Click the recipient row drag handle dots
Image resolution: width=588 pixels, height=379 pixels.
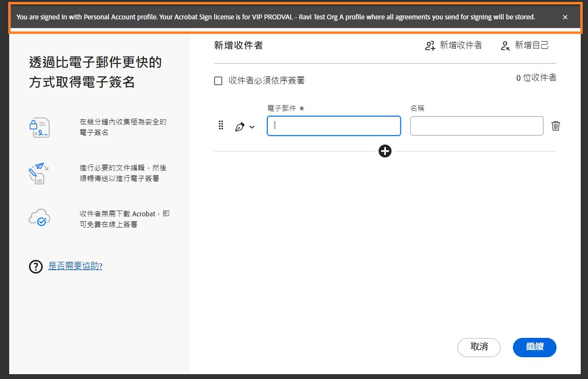(x=221, y=125)
